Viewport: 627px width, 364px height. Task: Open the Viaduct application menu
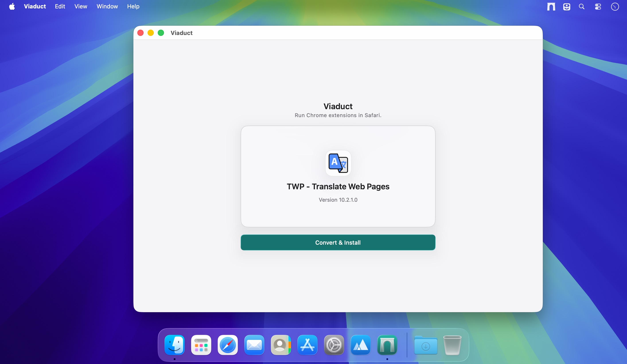[35, 6]
